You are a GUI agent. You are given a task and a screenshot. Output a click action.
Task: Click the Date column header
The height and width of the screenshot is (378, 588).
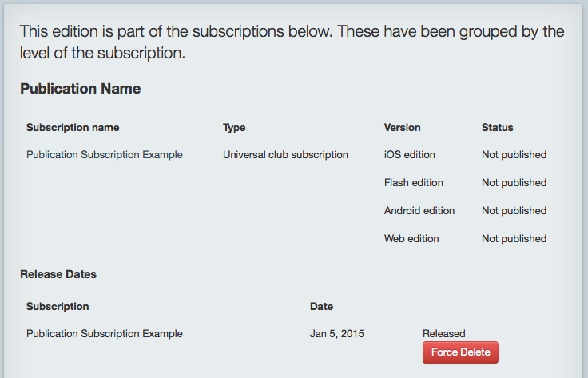[x=321, y=307]
